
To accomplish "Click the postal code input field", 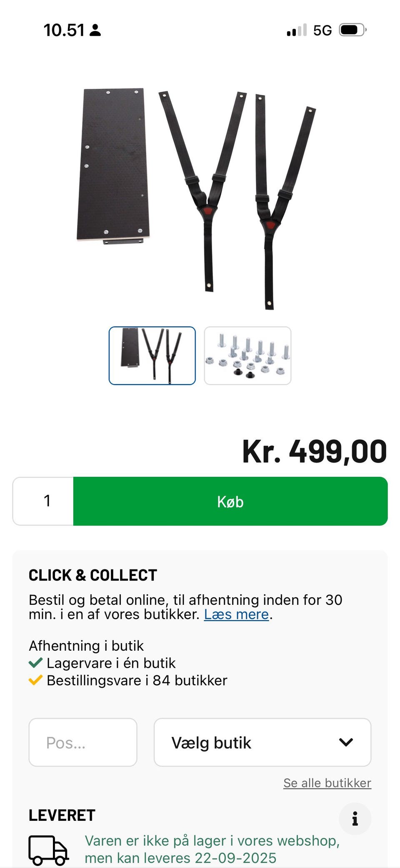I will pyautogui.click(x=82, y=742).
